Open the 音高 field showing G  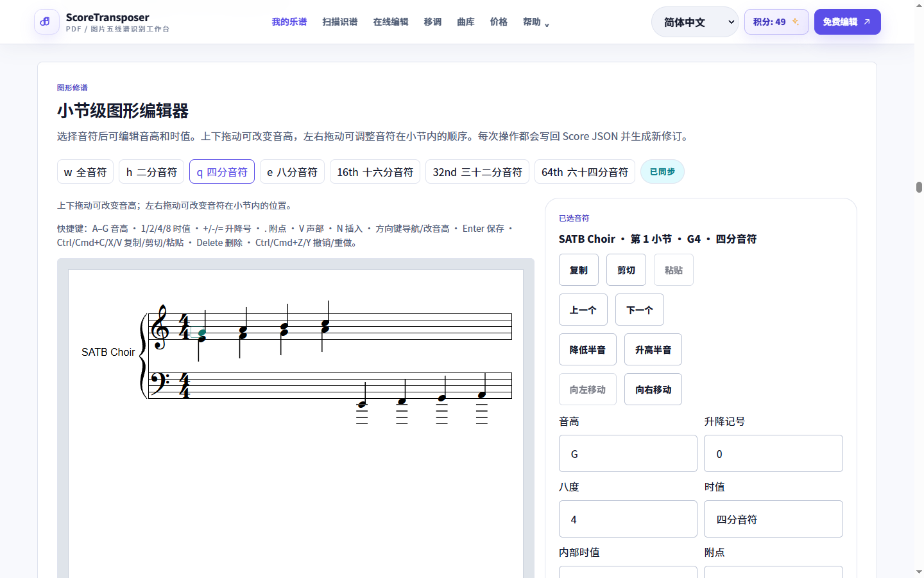(628, 453)
